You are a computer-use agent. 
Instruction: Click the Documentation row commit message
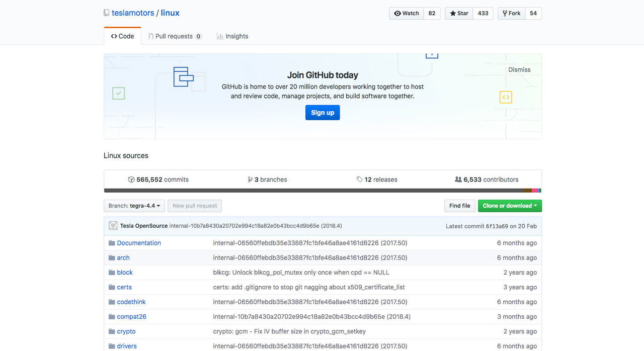(310, 243)
